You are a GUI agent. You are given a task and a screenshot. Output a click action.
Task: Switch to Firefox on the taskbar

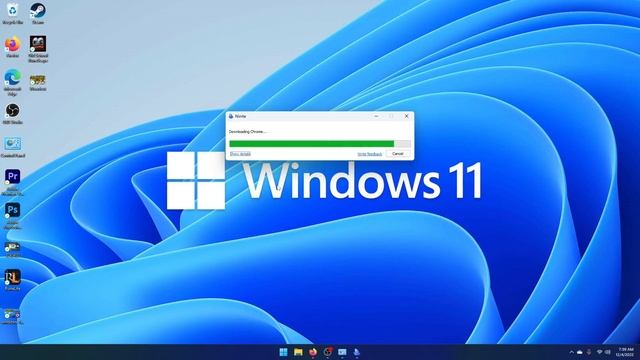pyautogui.click(x=313, y=352)
